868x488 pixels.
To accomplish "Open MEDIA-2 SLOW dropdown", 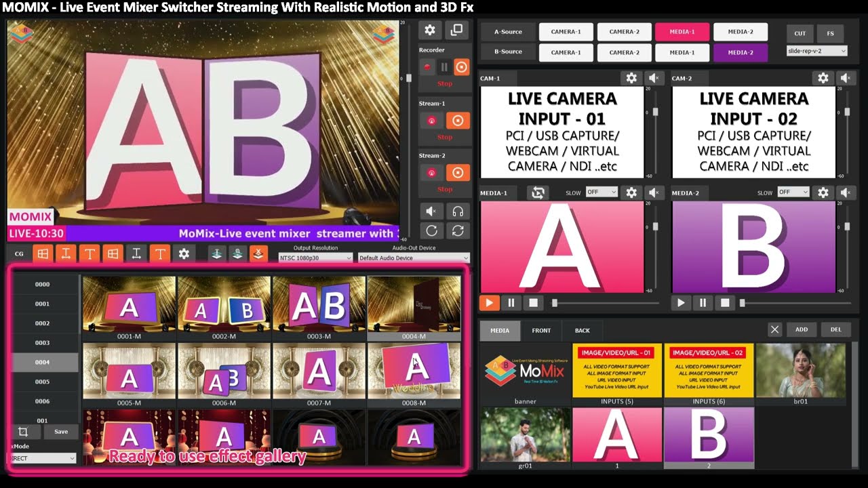I will coord(793,192).
